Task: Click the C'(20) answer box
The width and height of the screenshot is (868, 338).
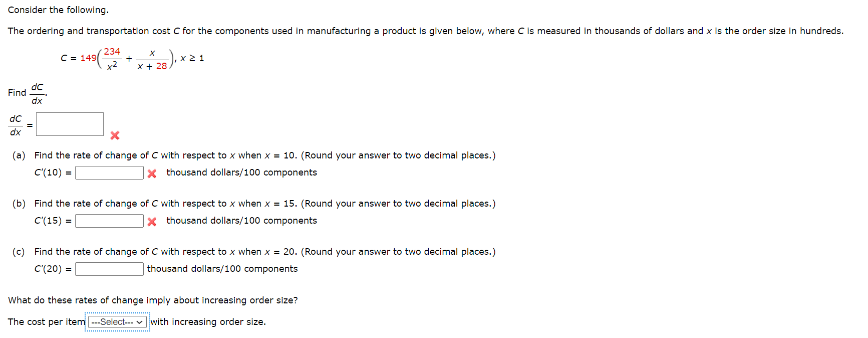Action: (x=109, y=268)
